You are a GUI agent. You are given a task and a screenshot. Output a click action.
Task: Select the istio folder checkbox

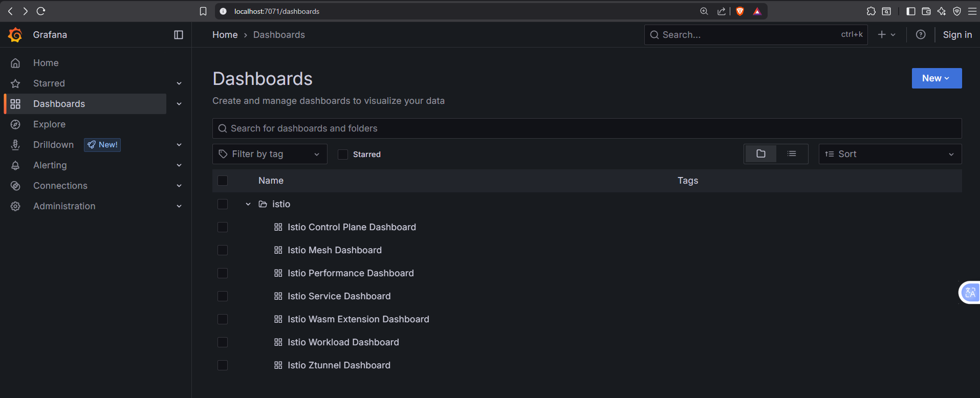223,204
